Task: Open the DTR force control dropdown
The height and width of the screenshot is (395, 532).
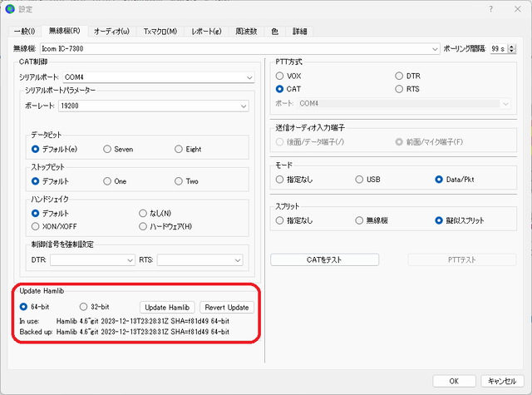Action: pos(92,260)
